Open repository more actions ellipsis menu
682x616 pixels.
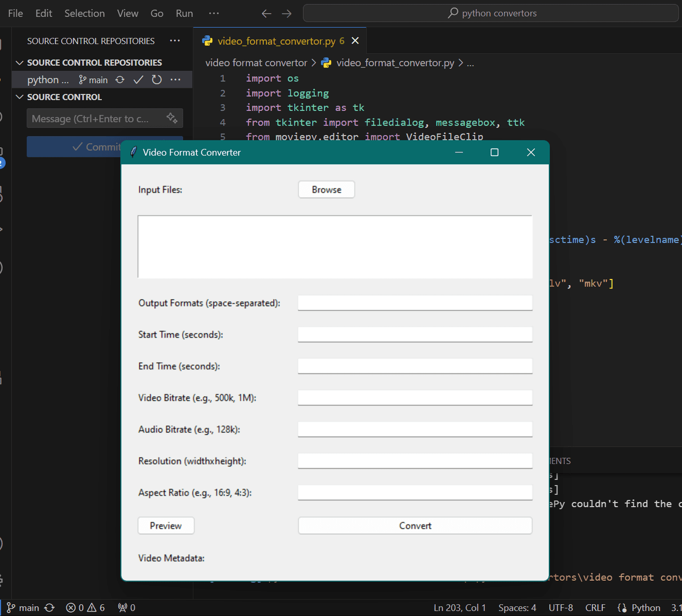pyautogui.click(x=175, y=80)
